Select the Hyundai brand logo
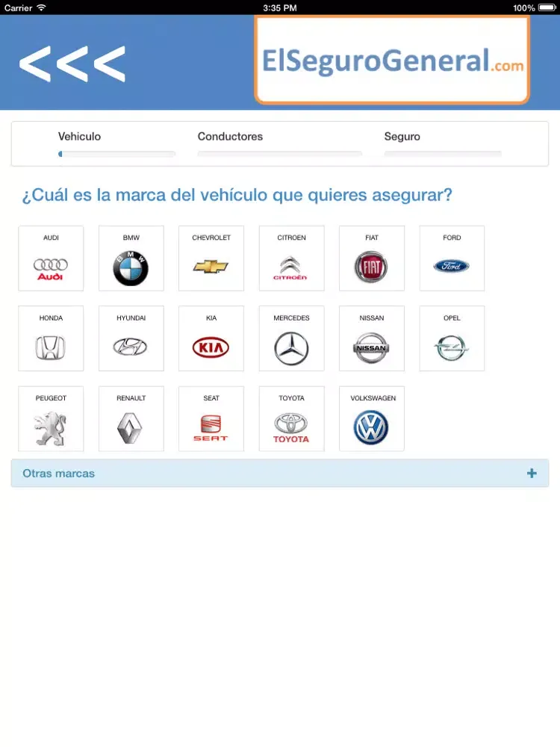This screenshot has width=560, height=747. click(130, 347)
